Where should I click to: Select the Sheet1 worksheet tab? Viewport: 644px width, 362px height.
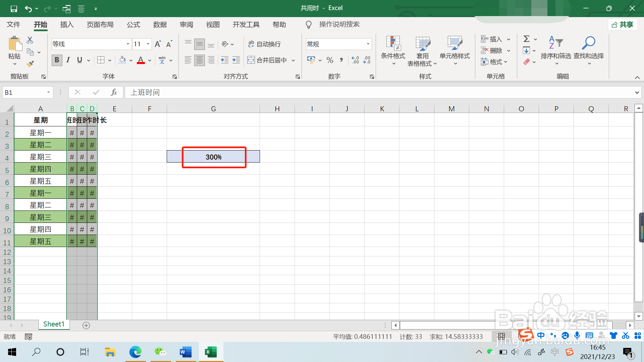pyautogui.click(x=54, y=324)
